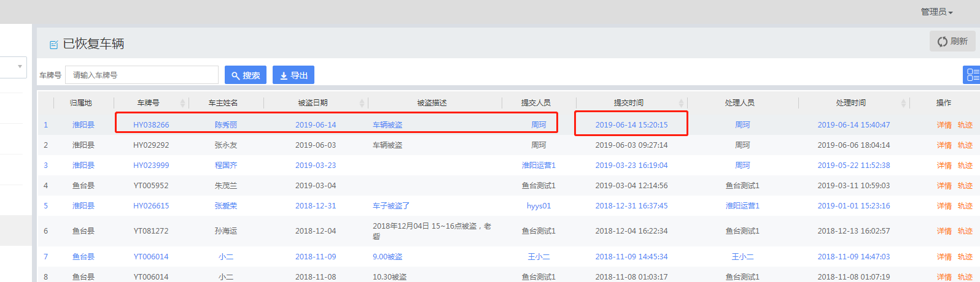Sort by 提交时间 column arrows
Viewport: 980px width, 282px height.
coord(681,103)
